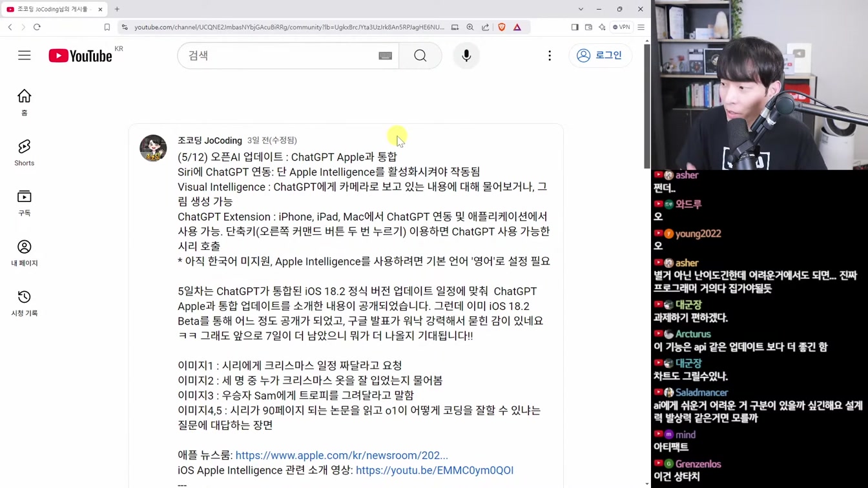Click chat username Arcturus

(x=693, y=334)
